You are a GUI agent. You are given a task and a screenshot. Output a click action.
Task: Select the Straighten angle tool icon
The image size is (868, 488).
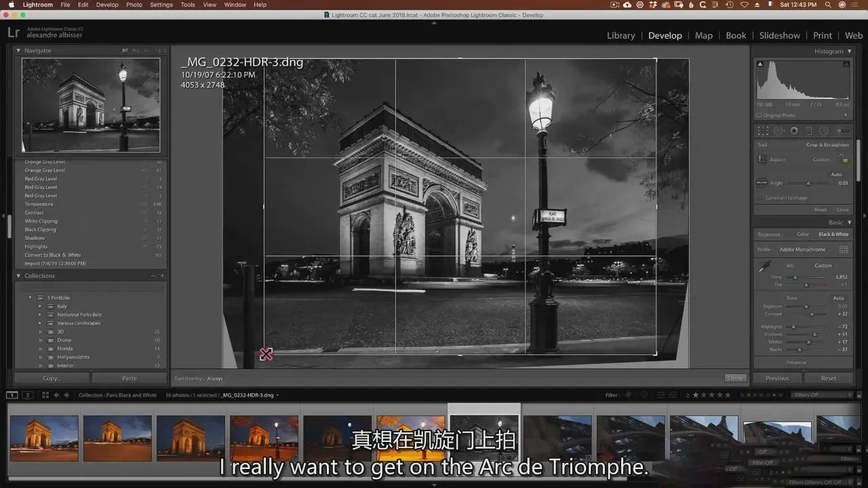(762, 182)
